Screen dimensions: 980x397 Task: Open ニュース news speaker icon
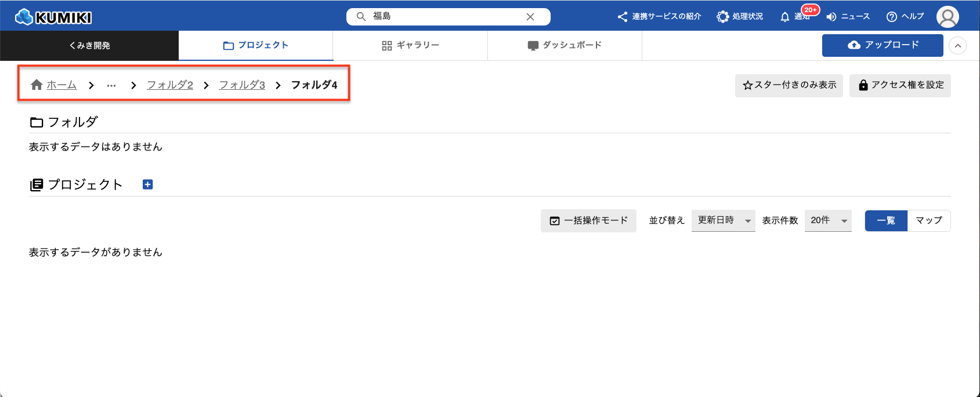coord(831,17)
